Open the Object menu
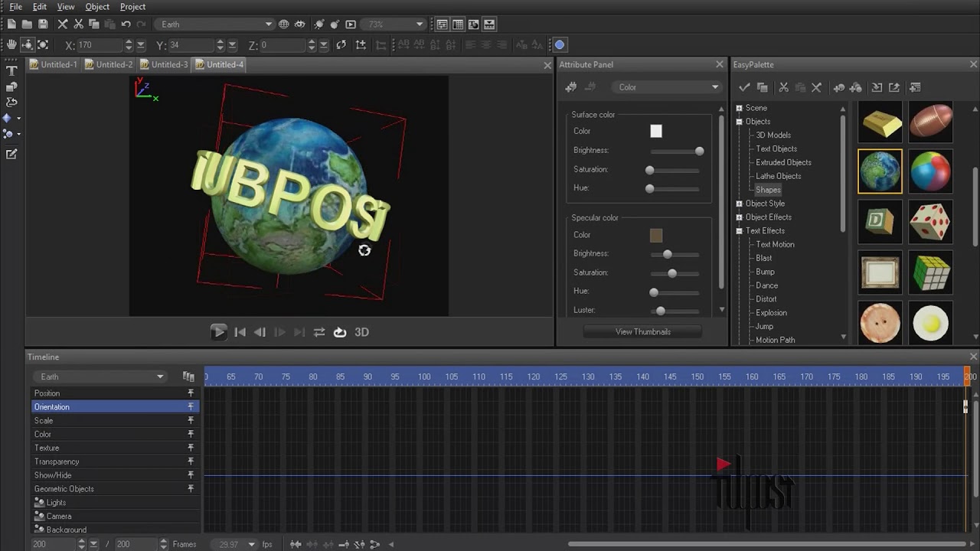 point(97,7)
